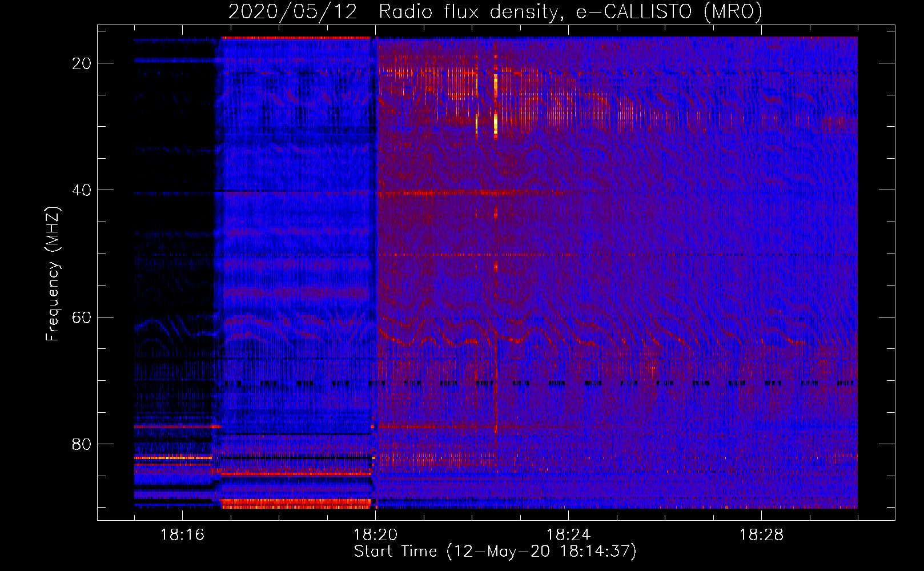Click the '60' frequency tick label
This screenshot has width=924, height=571.
(x=82, y=317)
